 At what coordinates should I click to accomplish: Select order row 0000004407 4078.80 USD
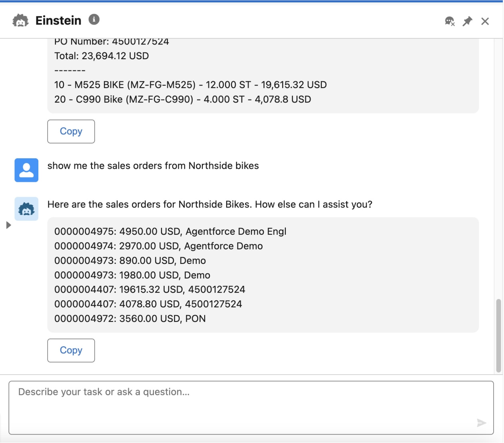[148, 304]
